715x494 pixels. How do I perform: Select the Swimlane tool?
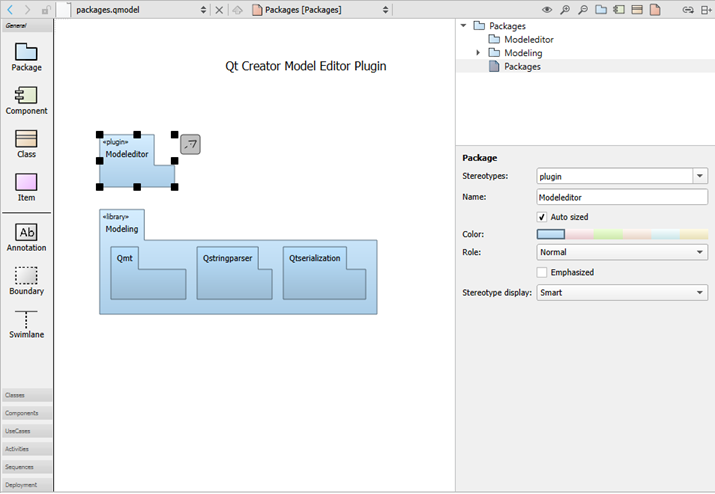pos(26,324)
